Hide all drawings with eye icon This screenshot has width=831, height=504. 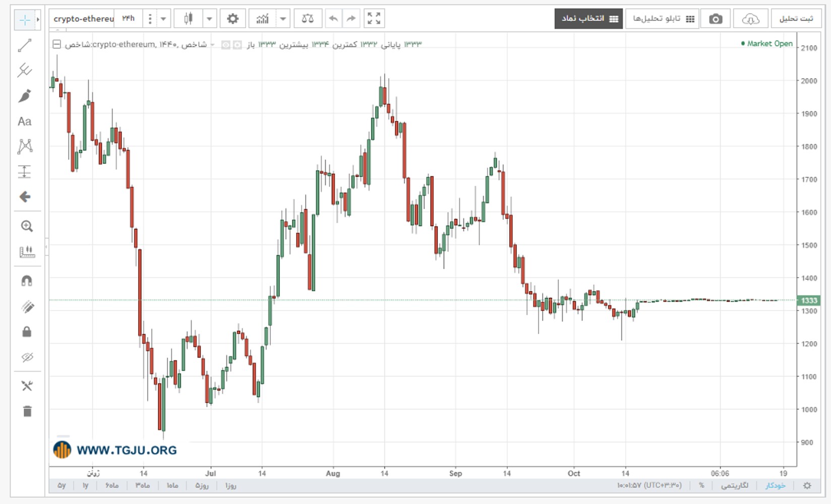coord(27,357)
